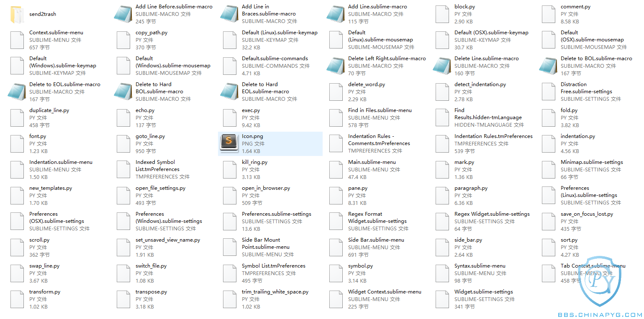The image size is (644, 319).
Task: Click the symbol.py file icon
Action: tap(336, 273)
